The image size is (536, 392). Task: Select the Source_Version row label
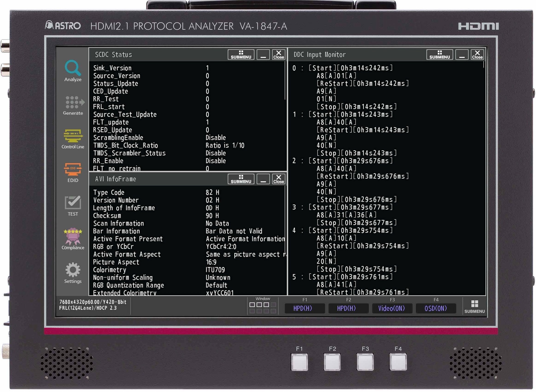117,76
